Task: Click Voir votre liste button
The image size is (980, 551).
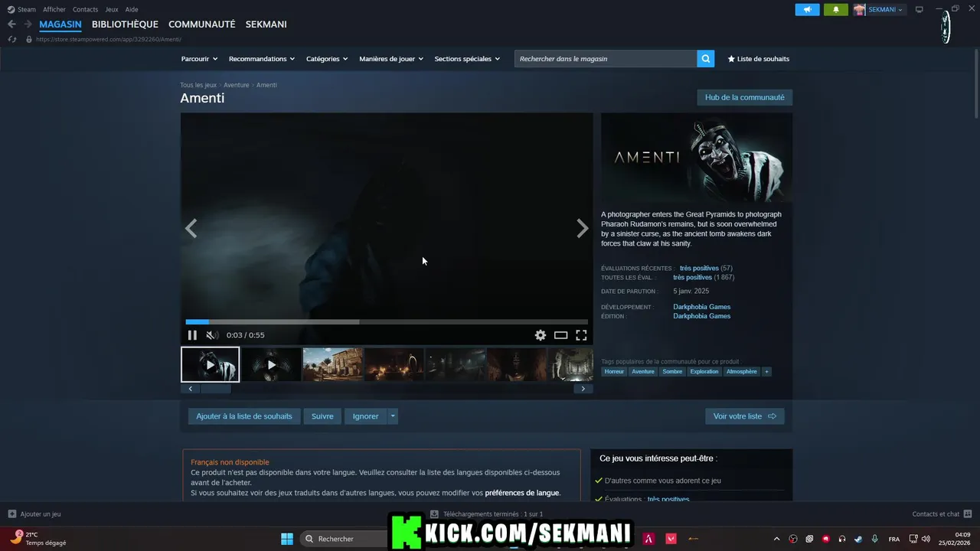Action: 744,416
